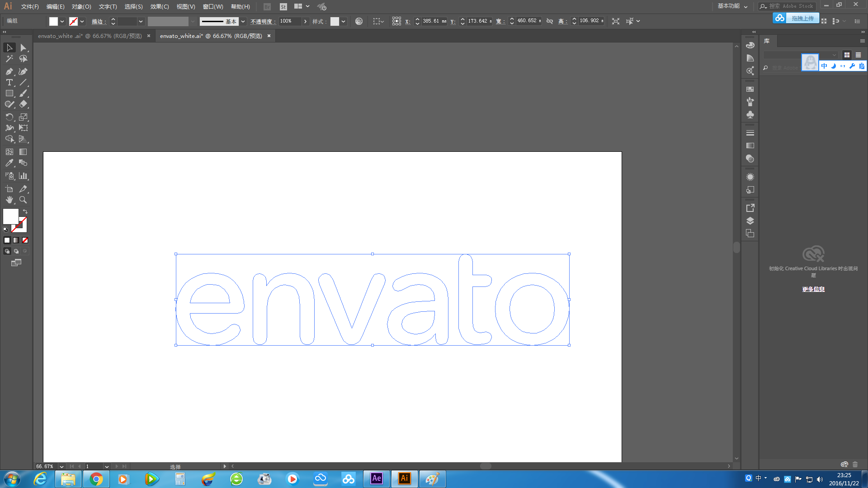This screenshot has width=868, height=488.
Task: Choose the Rectangle tool
Action: (x=9, y=93)
